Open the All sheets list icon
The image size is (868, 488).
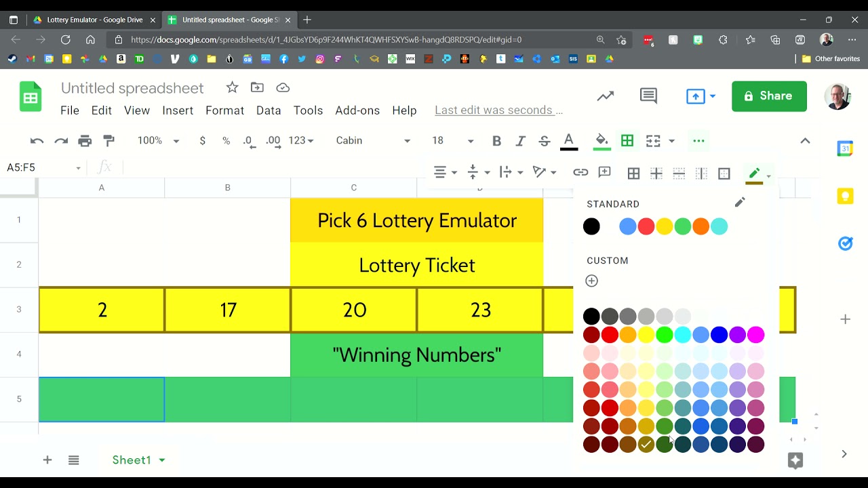point(74,460)
